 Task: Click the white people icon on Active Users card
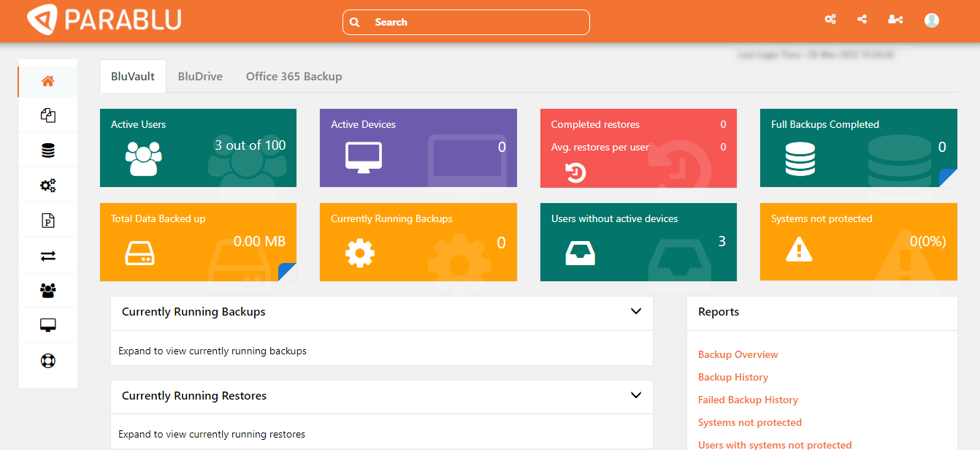[143, 158]
